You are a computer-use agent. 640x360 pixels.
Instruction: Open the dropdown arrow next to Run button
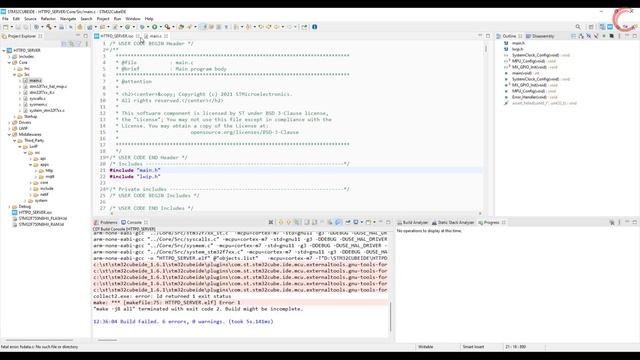click(160, 27)
